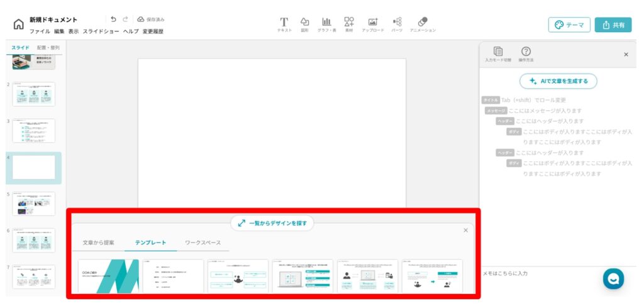This screenshot has height=306, width=644.
Task: Click the 共有 (Share) button
Action: pos(613,25)
